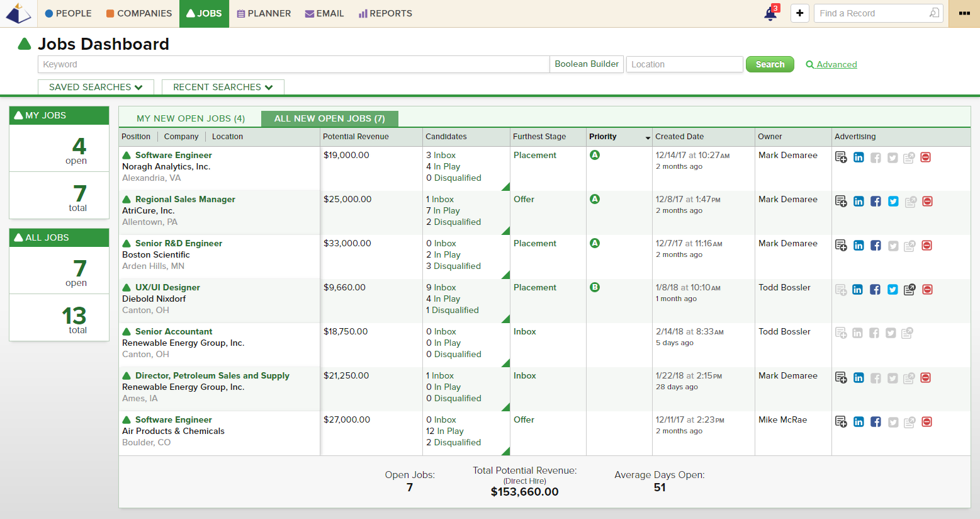Toggle Twitter posting for Director, Petroleum Sales

(x=893, y=377)
